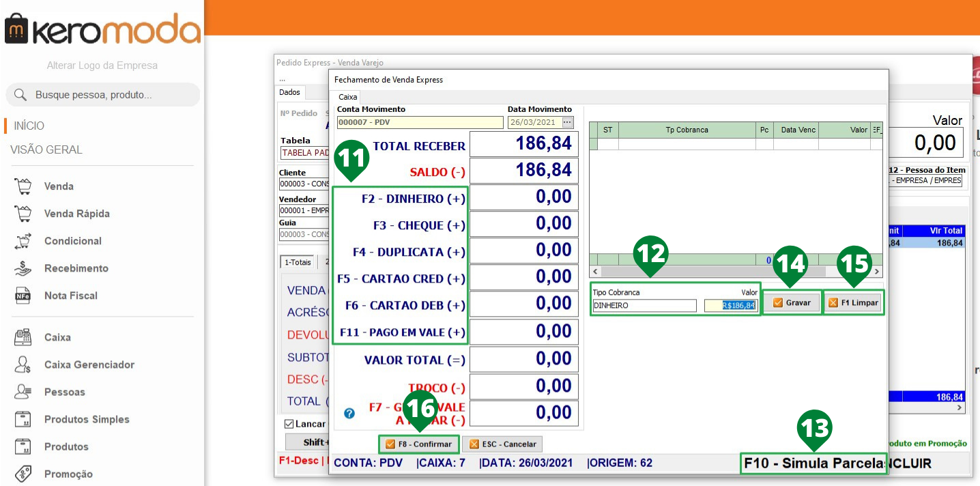This screenshot has height=486, width=980.
Task: Click the Caixa register icon
Action: point(24,337)
